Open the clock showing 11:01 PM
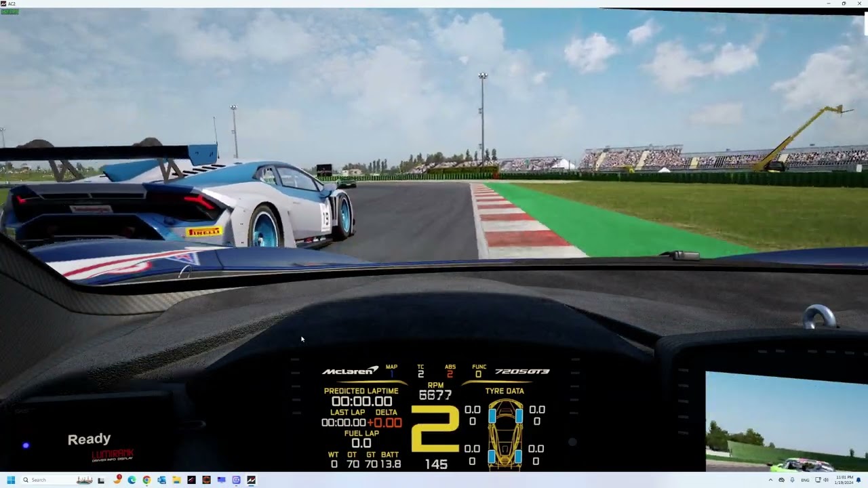Image resolution: width=868 pixels, height=488 pixels. (x=844, y=480)
